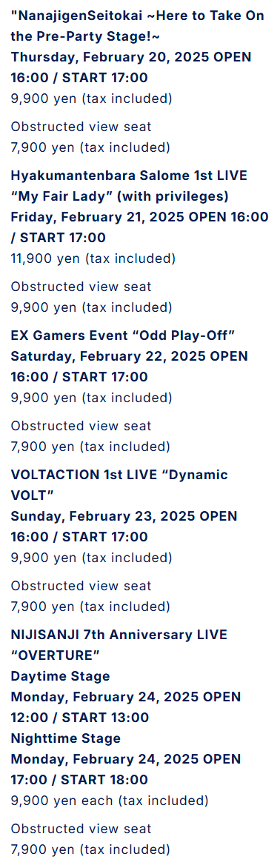Select the Sunday, February 23, 2025 date line

[x=124, y=527]
